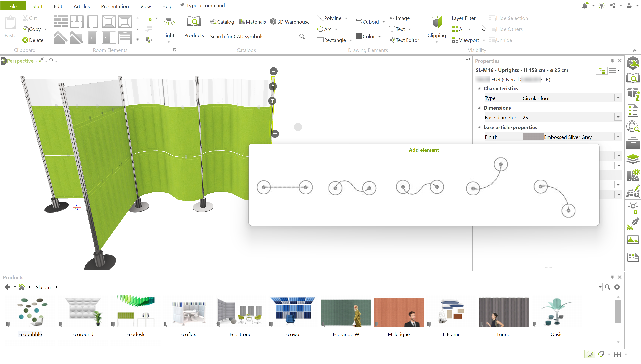Open the Viewport dropdown
Viewport: 641px width, 364px height.
(484, 40)
